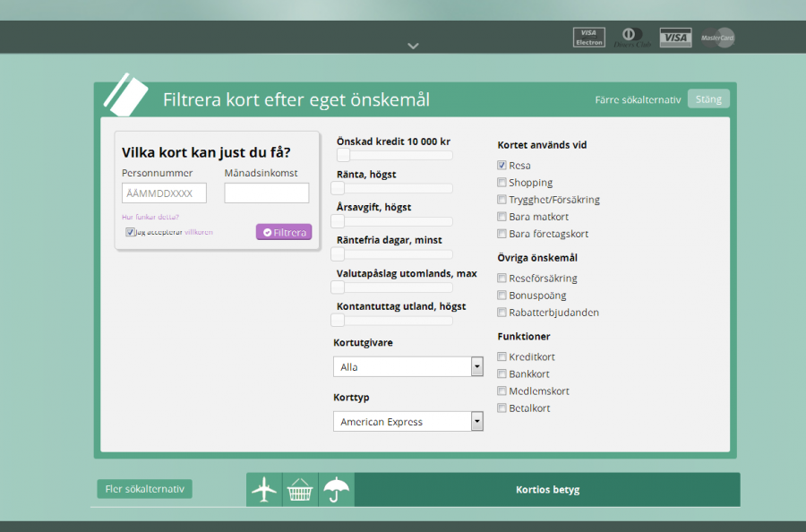Screen dimensions: 806x532
Task: Select the shopping basket category icon
Action: (x=300, y=490)
